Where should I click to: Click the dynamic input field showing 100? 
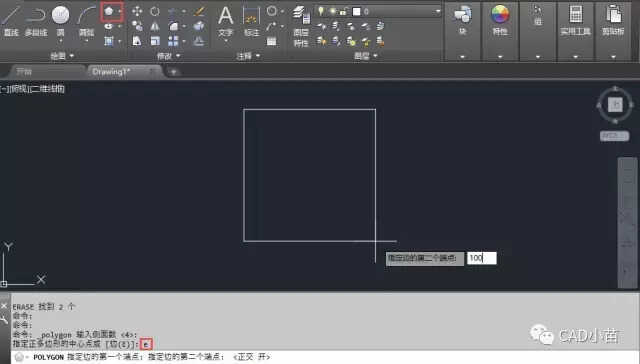pos(482,258)
